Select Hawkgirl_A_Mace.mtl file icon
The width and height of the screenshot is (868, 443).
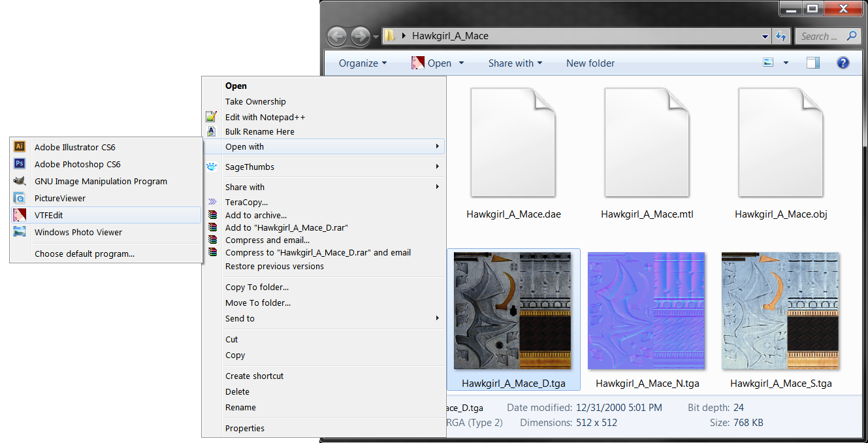pyautogui.click(x=647, y=142)
